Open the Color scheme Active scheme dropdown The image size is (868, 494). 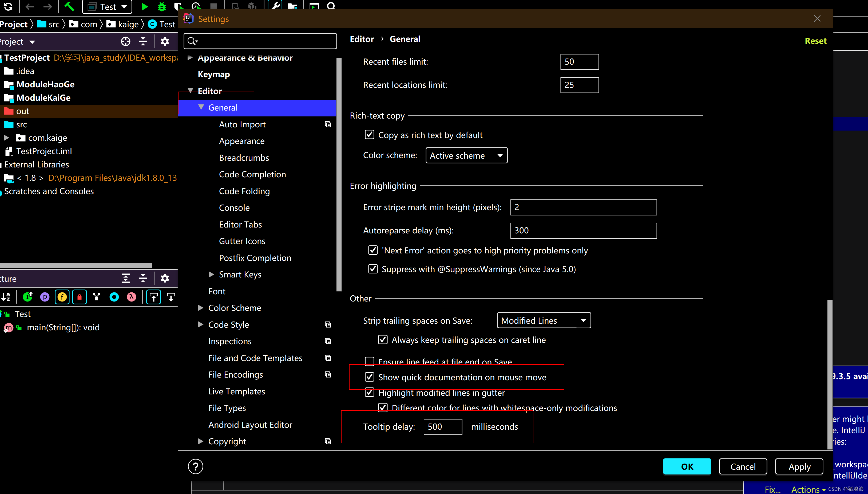pyautogui.click(x=466, y=155)
